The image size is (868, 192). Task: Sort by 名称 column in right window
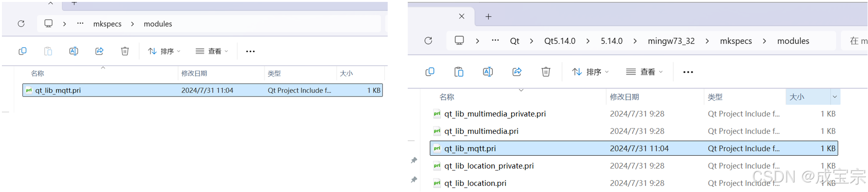(x=447, y=97)
